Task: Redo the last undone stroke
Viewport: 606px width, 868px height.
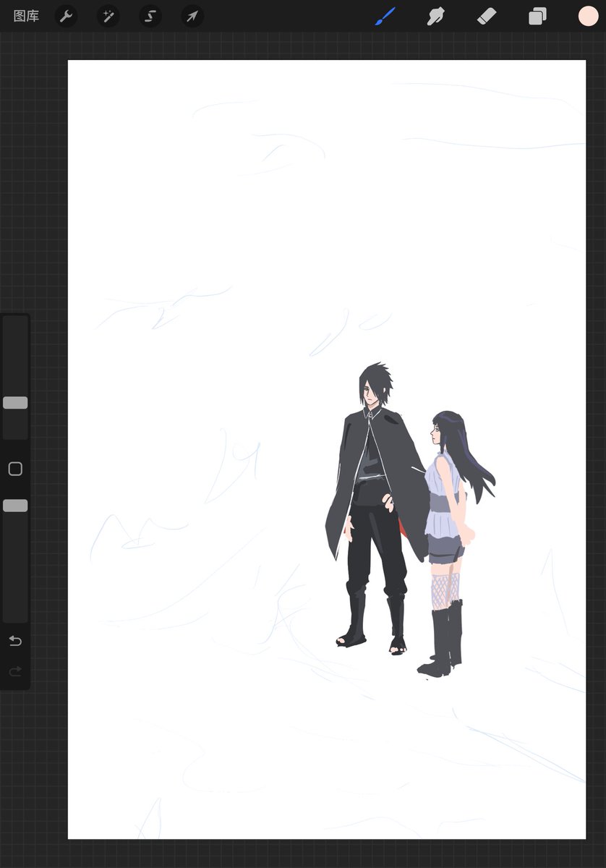Action: tap(15, 672)
